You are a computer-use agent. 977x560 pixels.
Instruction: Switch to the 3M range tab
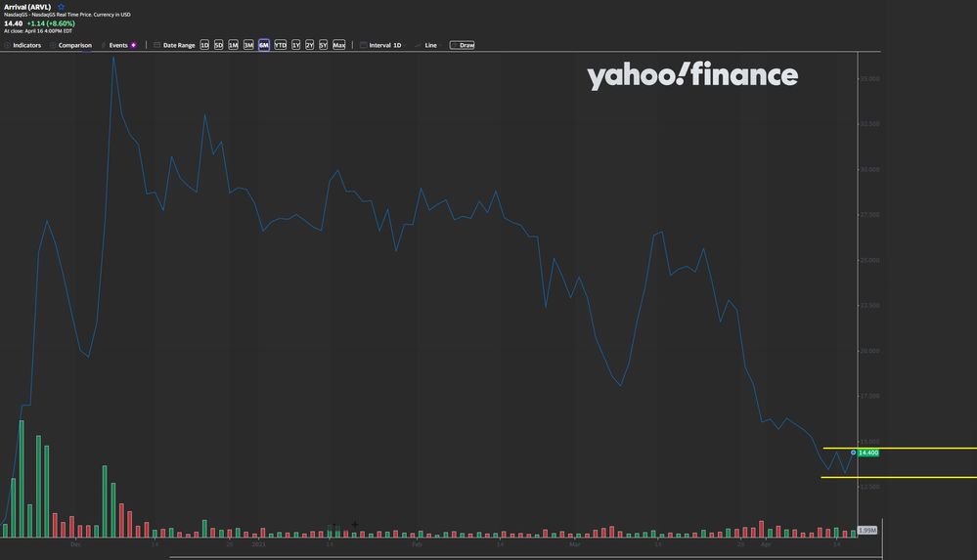click(248, 45)
